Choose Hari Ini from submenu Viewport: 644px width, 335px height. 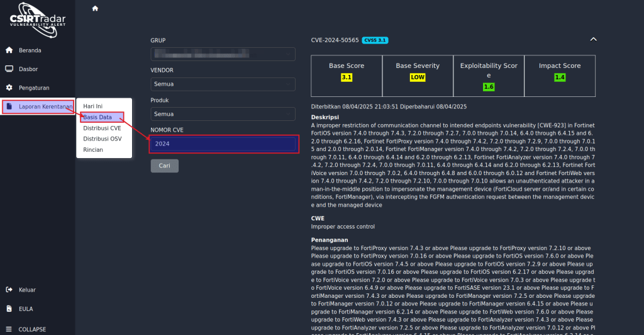click(x=93, y=106)
